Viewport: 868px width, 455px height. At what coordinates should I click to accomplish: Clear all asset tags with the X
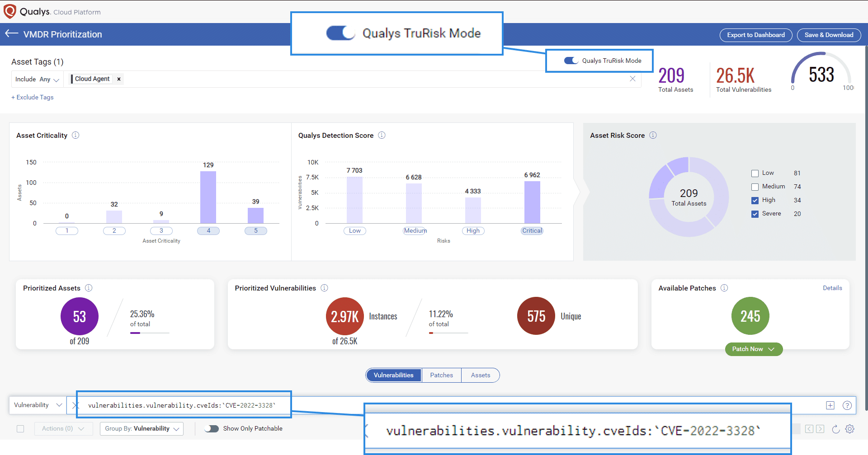pos(632,79)
